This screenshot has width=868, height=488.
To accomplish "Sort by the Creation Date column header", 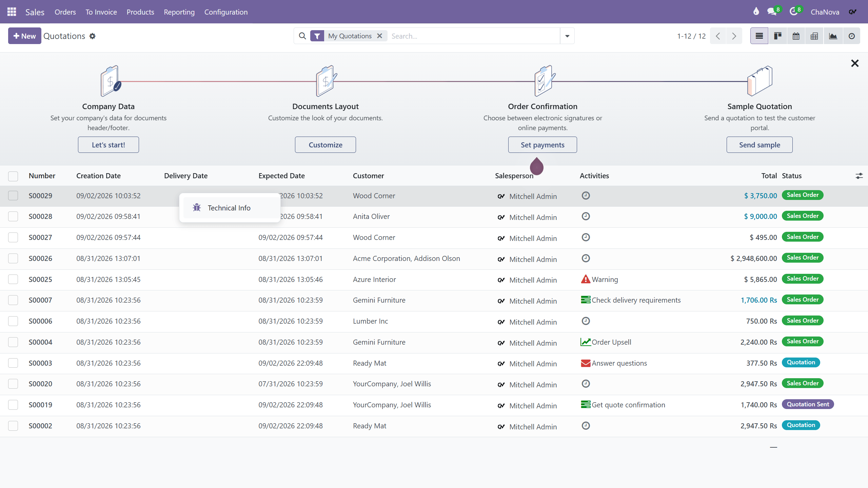I will [98, 176].
